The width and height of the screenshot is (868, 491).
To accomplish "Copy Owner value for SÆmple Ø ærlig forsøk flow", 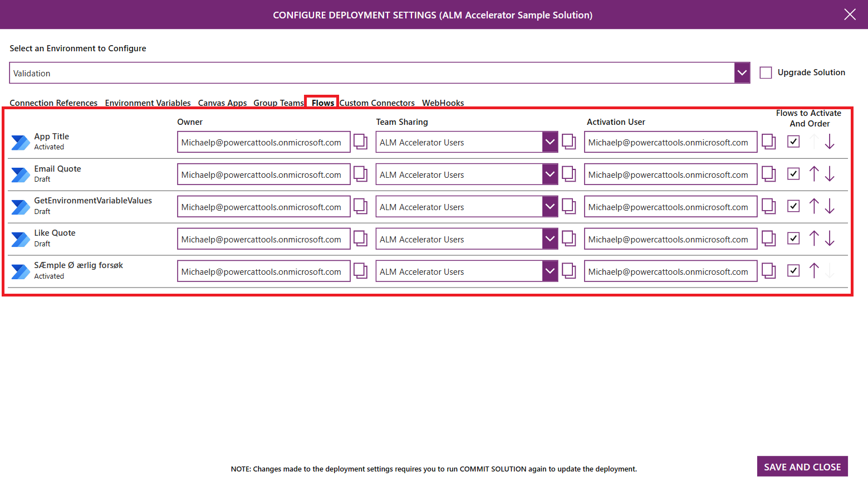I will pyautogui.click(x=361, y=271).
